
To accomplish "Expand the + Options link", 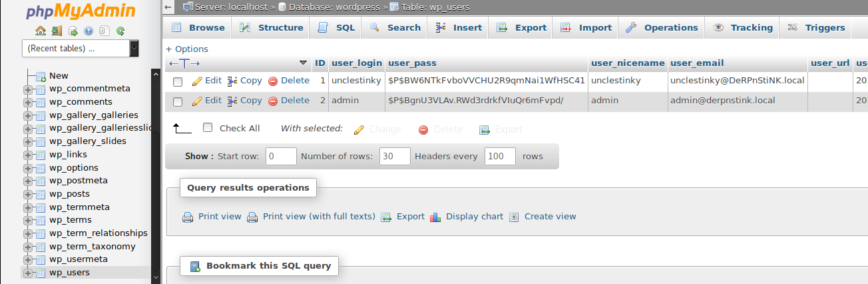I will [x=187, y=49].
